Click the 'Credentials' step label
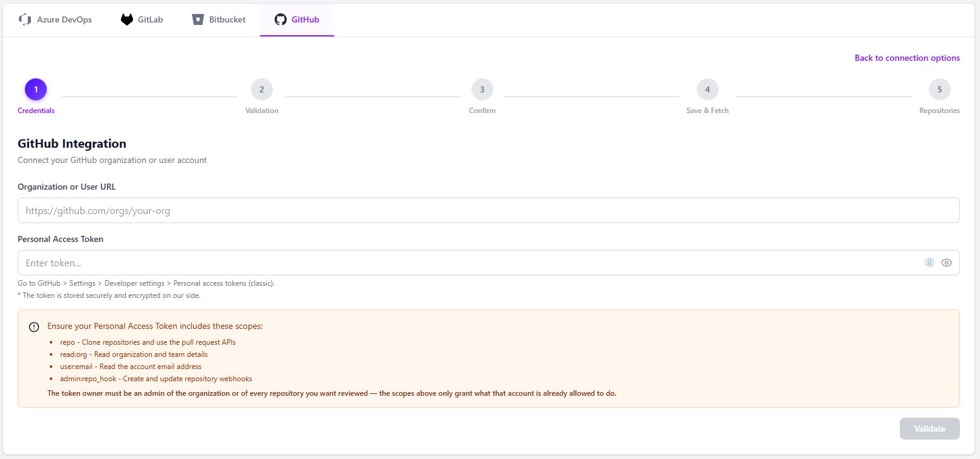The width and height of the screenshot is (980, 459). pyautogui.click(x=36, y=111)
